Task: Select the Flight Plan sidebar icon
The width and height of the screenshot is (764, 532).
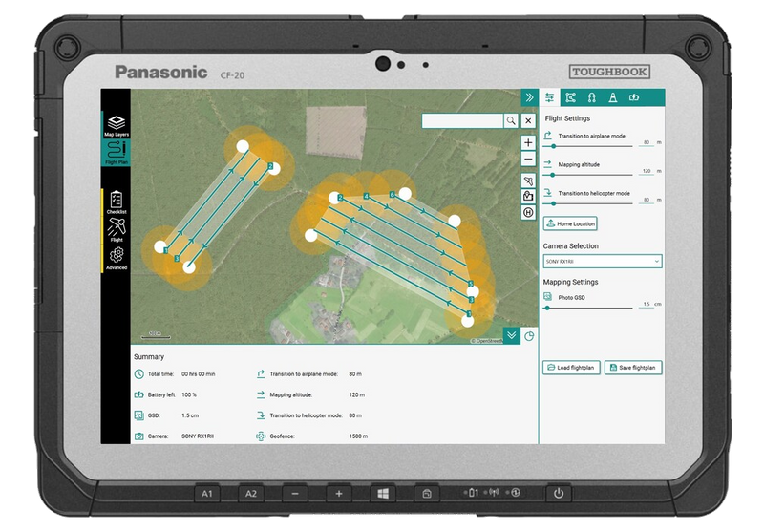Action: (x=116, y=153)
